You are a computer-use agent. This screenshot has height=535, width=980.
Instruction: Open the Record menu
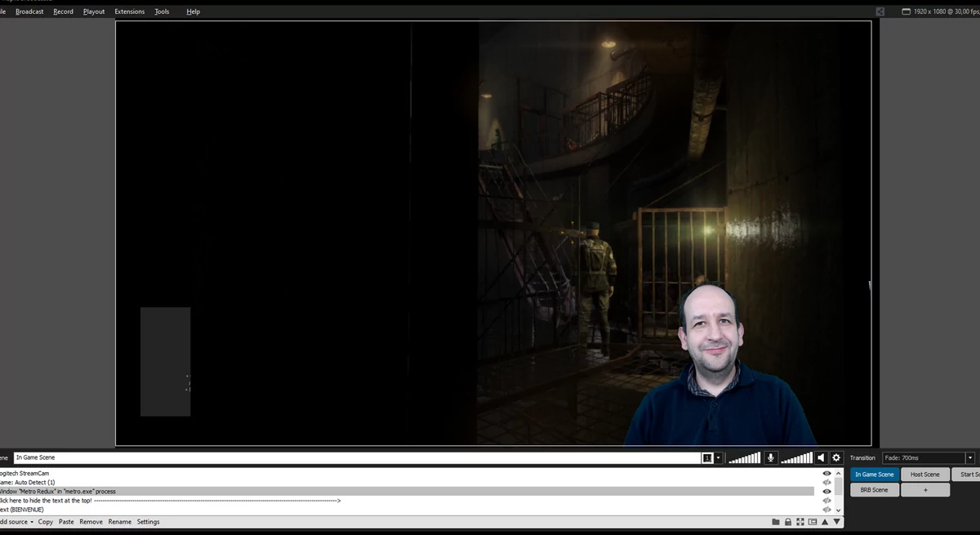point(63,11)
